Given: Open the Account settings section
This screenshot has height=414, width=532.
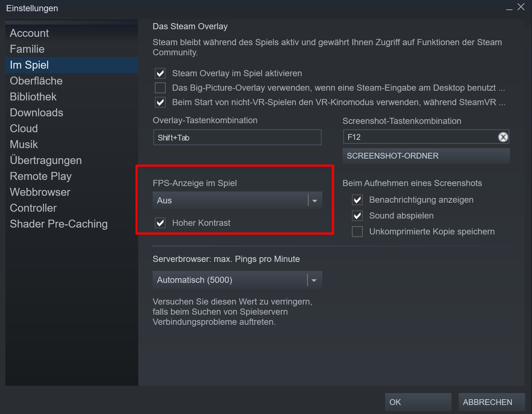Looking at the screenshot, I should [29, 33].
